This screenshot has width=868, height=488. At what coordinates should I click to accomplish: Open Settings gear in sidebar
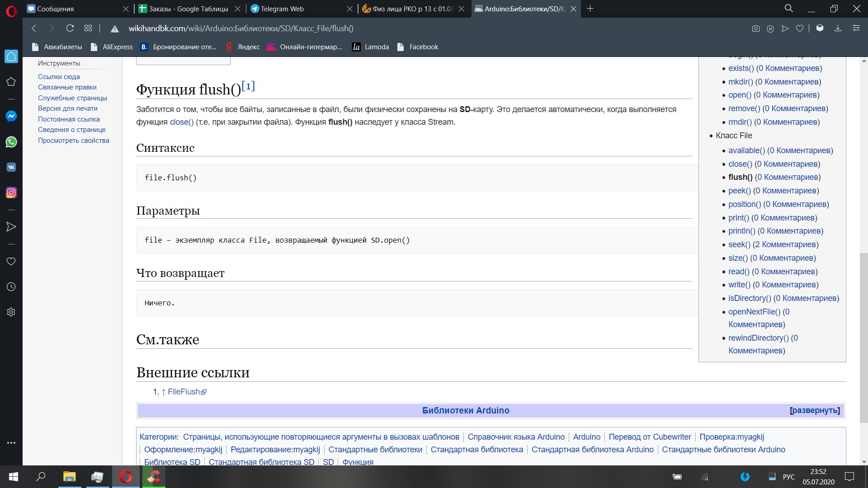[x=11, y=312]
